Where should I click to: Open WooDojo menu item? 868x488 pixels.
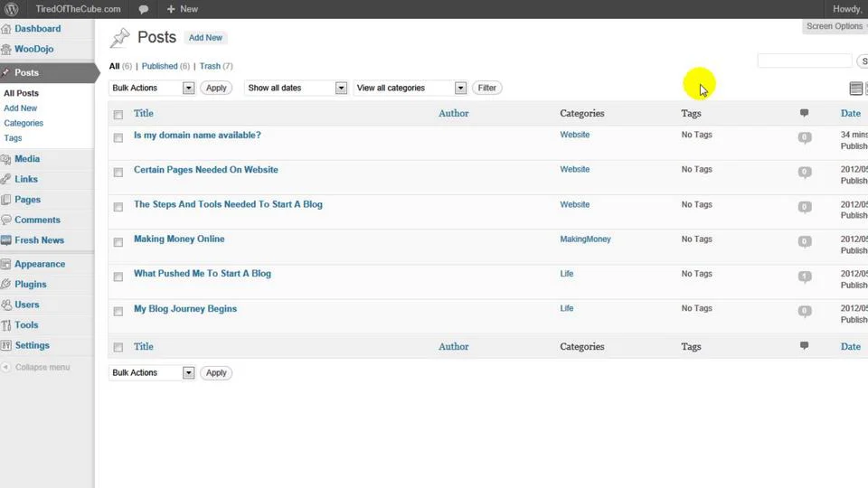[x=33, y=49]
